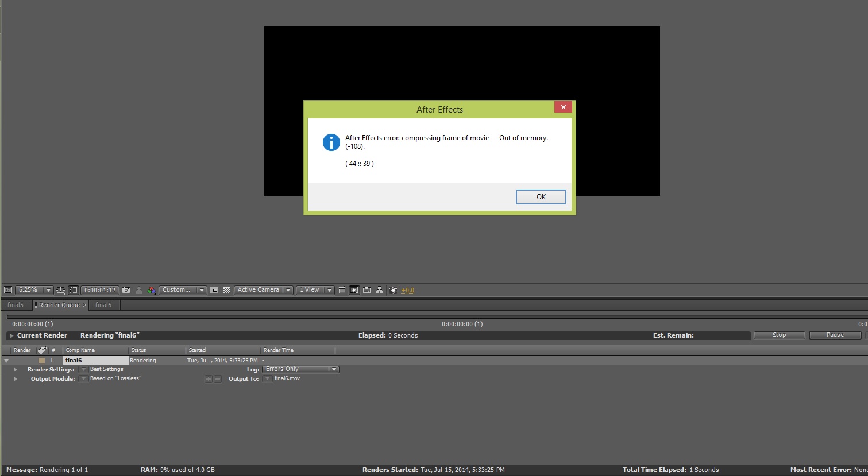Click the final6.mov output file link
Viewport: 868px width, 476px height.
click(x=287, y=378)
